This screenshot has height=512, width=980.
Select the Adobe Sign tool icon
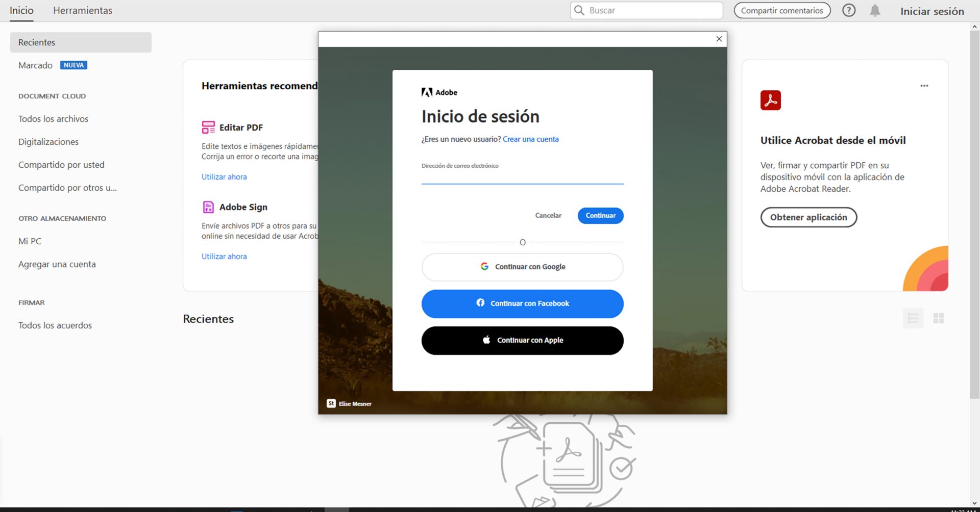pos(208,207)
